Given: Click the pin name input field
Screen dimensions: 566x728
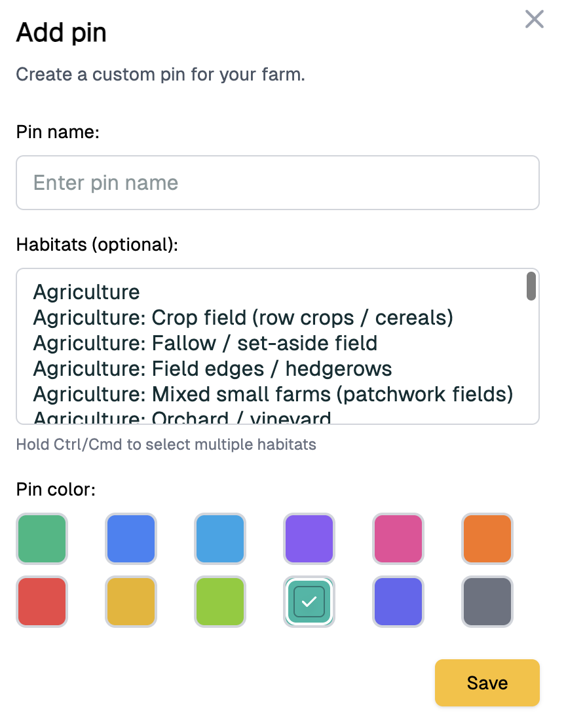Looking at the screenshot, I should click(x=278, y=183).
